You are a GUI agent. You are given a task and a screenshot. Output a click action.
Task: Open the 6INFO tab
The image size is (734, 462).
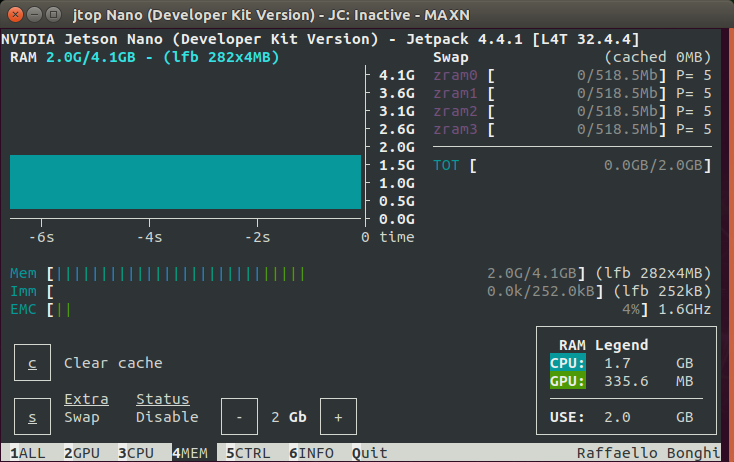pos(311,453)
